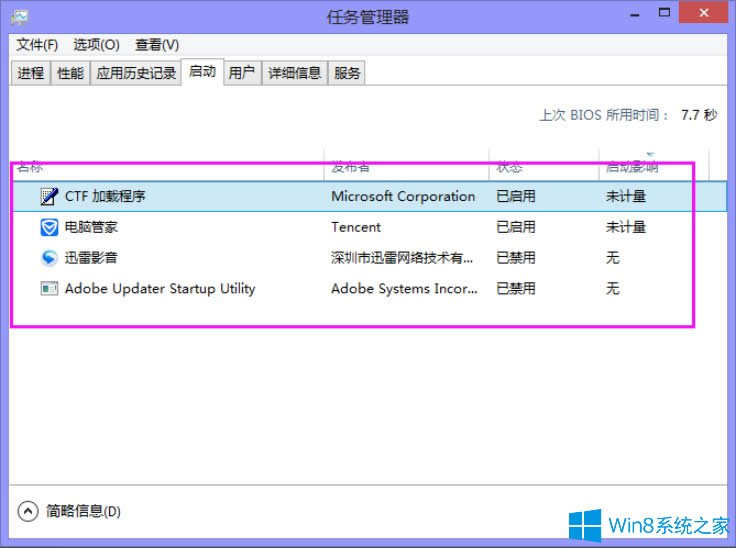
Task: Switch to the 用户 tab
Action: pos(241,73)
